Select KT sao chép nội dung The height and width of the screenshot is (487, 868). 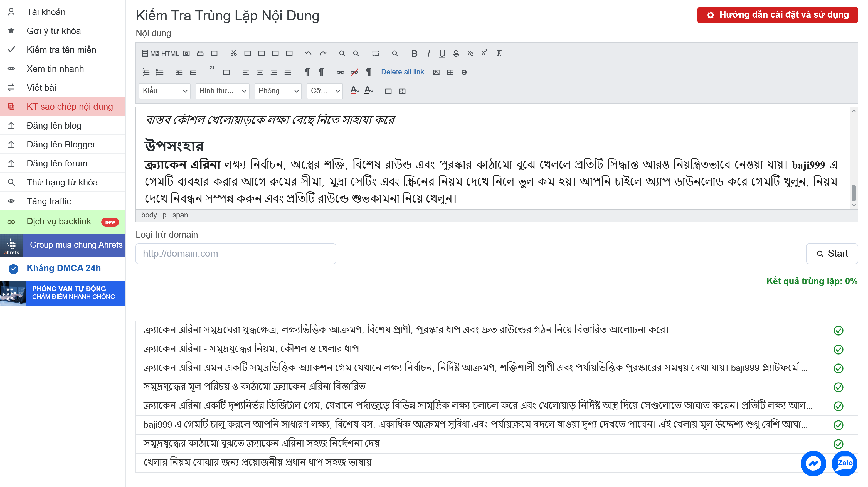point(63,107)
